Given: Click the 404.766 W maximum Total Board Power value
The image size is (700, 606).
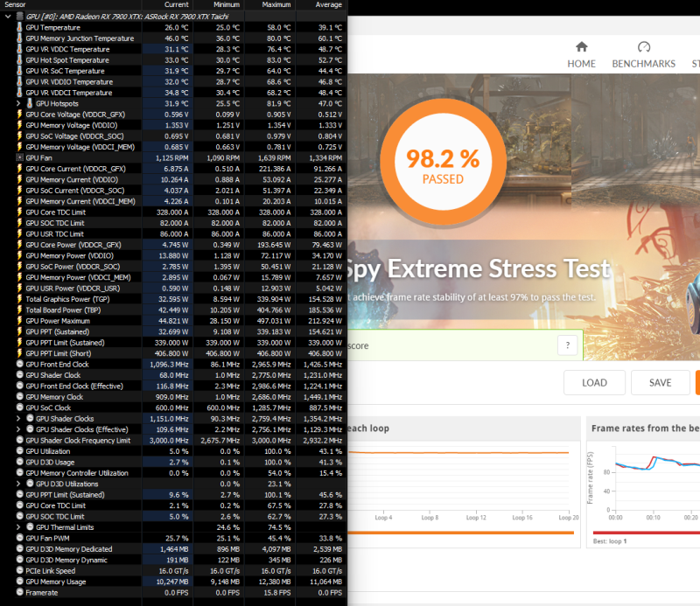Looking at the screenshot, I should tap(274, 310).
